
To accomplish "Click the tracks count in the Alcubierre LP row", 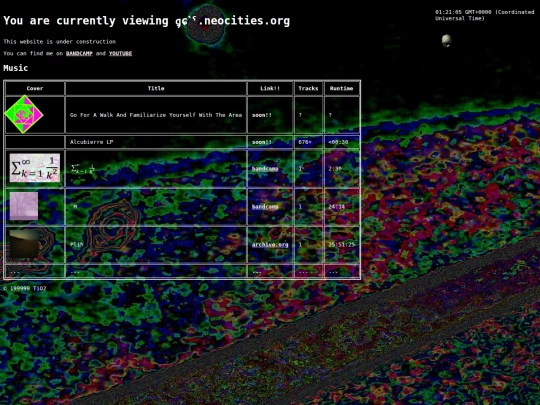I will click(305, 142).
